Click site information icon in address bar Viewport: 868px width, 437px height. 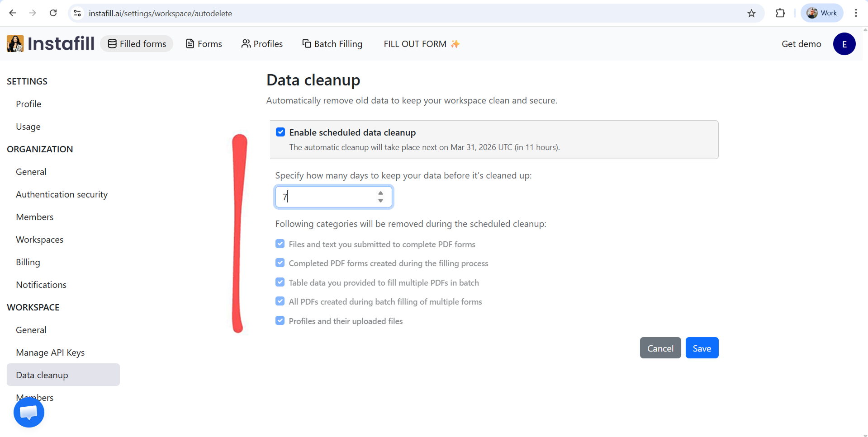tap(77, 13)
